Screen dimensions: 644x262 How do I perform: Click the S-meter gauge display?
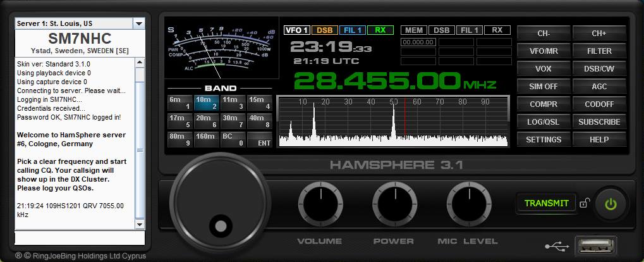pos(221,48)
